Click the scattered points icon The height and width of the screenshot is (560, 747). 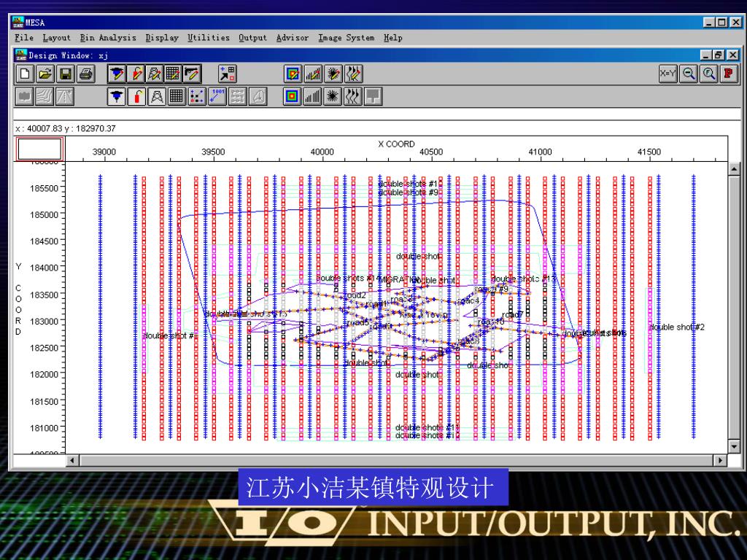click(x=197, y=97)
